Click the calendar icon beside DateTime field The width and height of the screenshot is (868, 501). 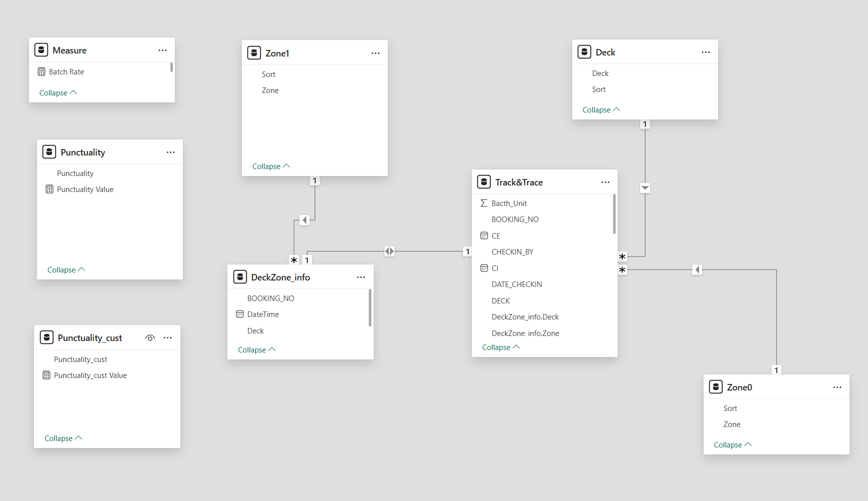coord(240,314)
